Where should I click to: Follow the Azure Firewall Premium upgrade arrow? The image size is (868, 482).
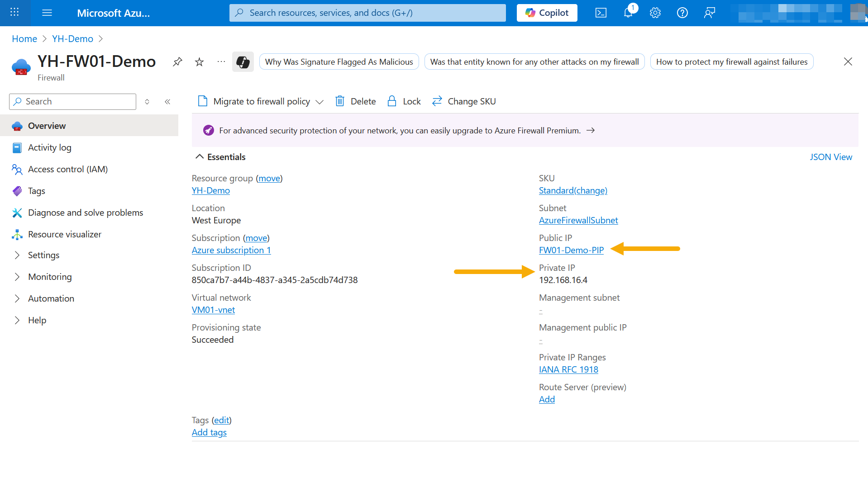[591, 130]
